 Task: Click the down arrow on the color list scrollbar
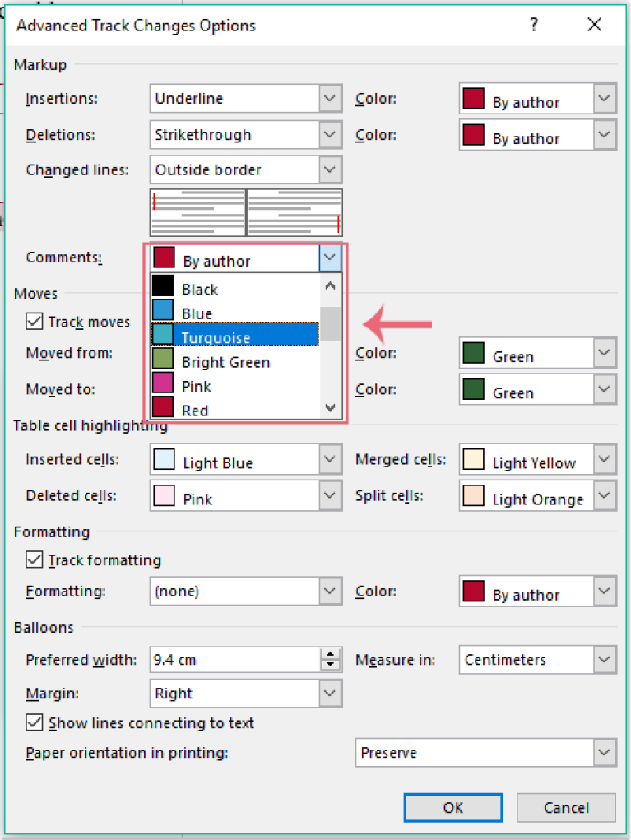pos(330,407)
